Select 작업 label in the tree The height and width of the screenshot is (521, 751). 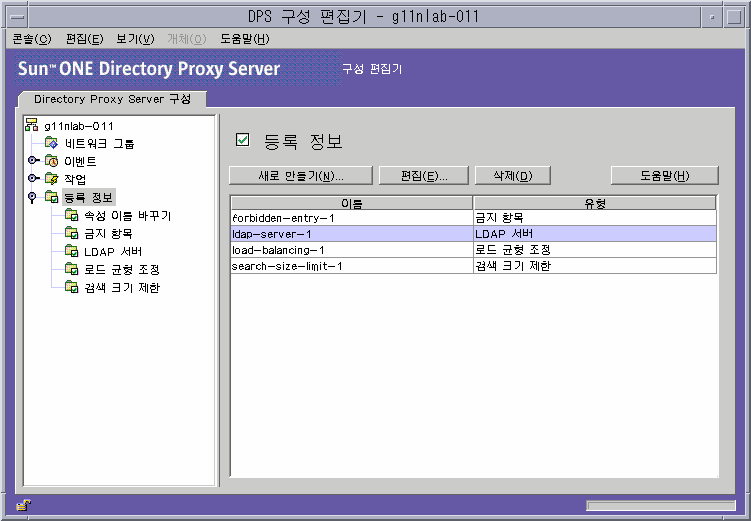click(75, 179)
